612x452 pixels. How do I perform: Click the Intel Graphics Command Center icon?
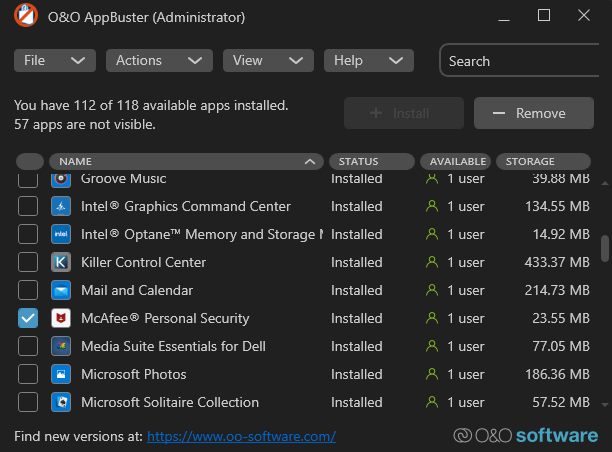[x=61, y=206]
